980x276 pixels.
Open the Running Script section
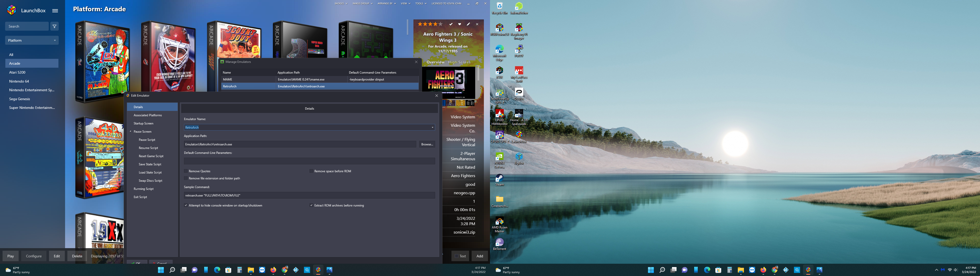pos(144,189)
